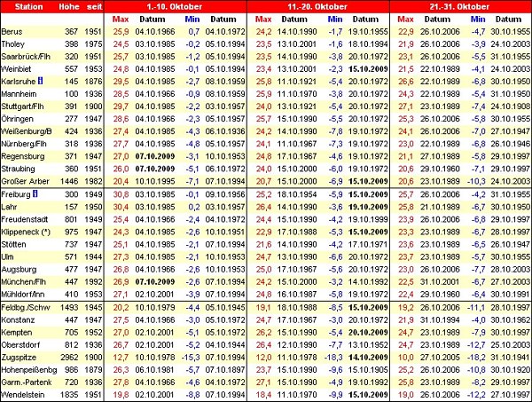Click the red Max label under 21.-31. Oktober
This screenshot has width=532, height=402.
click(x=406, y=20)
